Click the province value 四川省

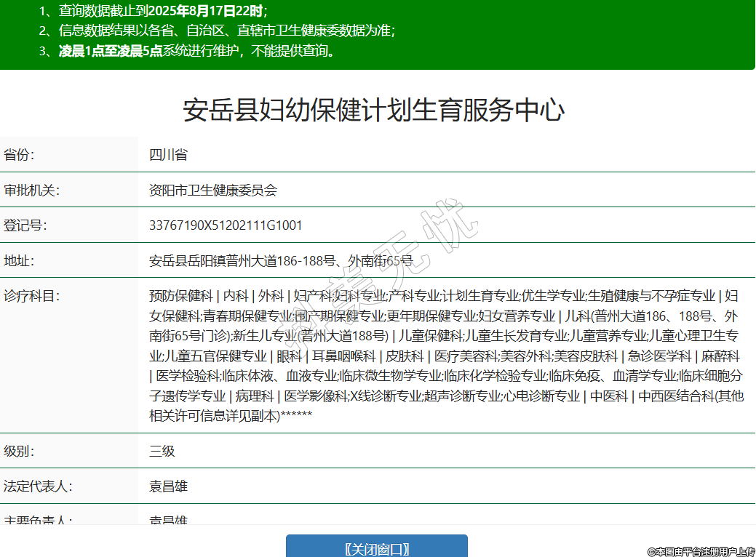tap(168, 155)
